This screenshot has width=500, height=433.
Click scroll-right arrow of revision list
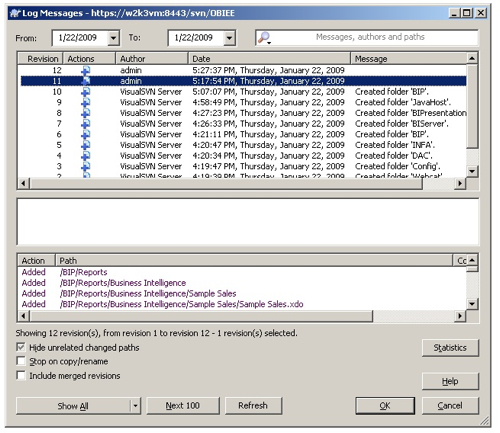[460, 184]
